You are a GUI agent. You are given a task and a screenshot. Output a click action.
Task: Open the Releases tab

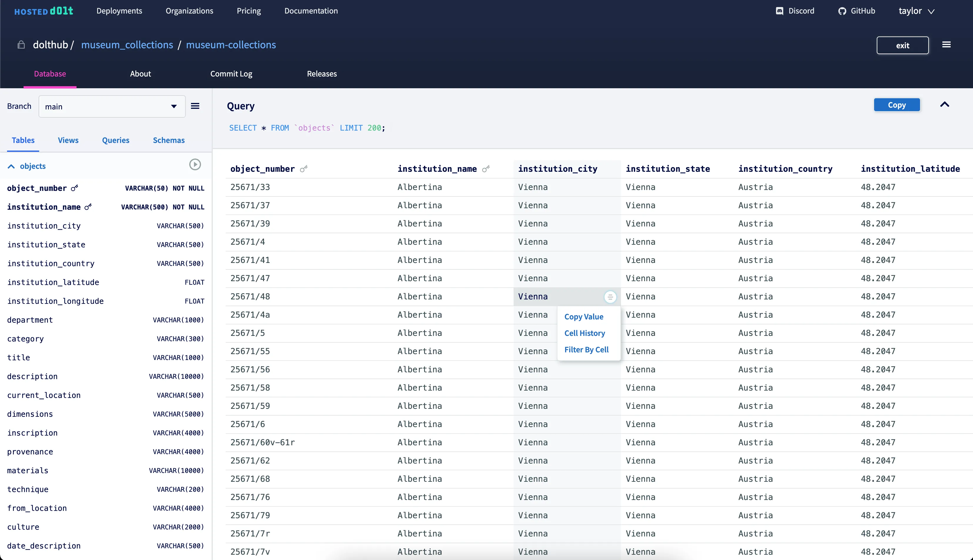[322, 74]
